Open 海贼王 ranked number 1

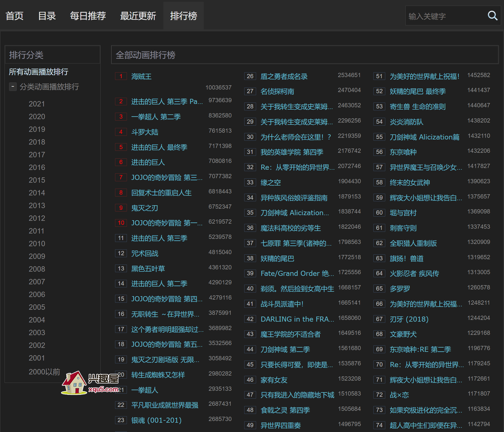(x=141, y=77)
